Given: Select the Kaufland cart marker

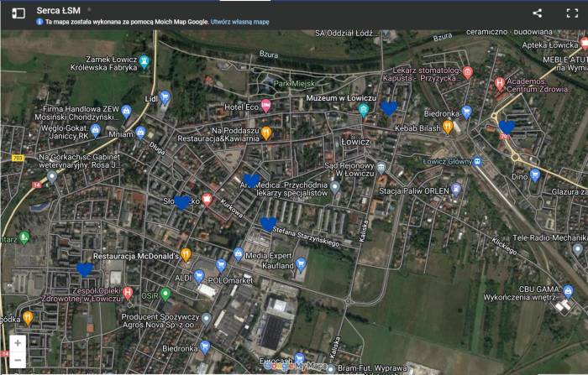Looking at the screenshot, I should point(301,264).
